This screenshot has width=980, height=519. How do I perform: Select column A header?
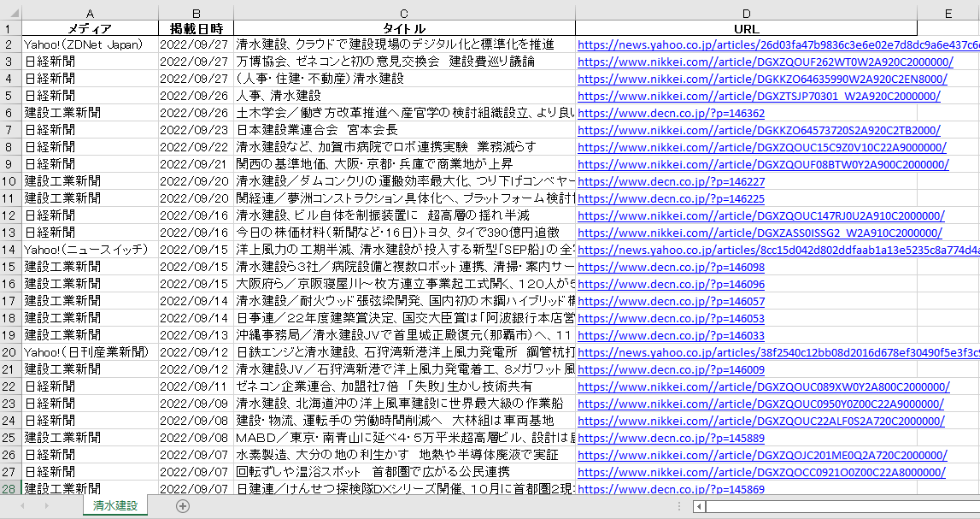[x=90, y=13]
